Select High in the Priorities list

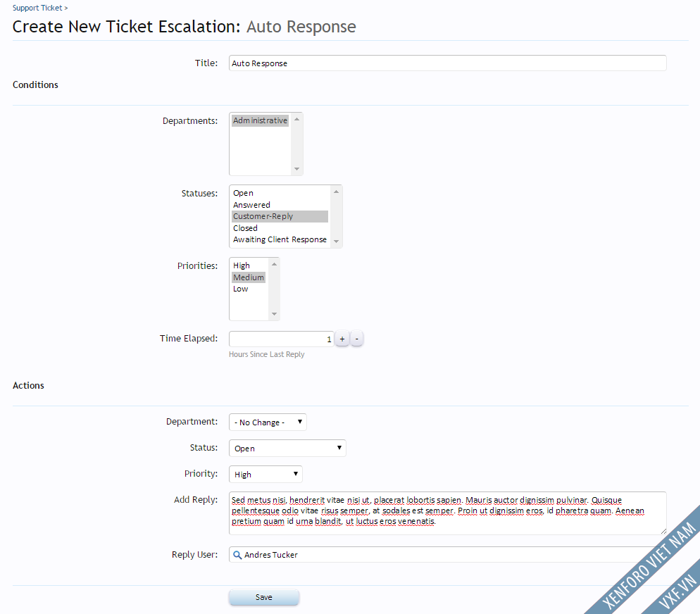[x=242, y=265]
